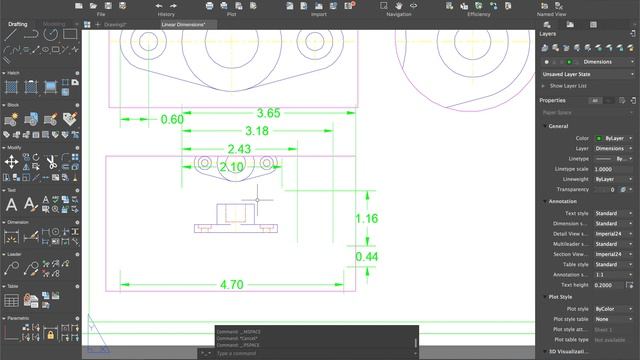Image resolution: width=640 pixels, height=360 pixels.
Task: Select the Line tool in Drafting
Action: [11, 35]
